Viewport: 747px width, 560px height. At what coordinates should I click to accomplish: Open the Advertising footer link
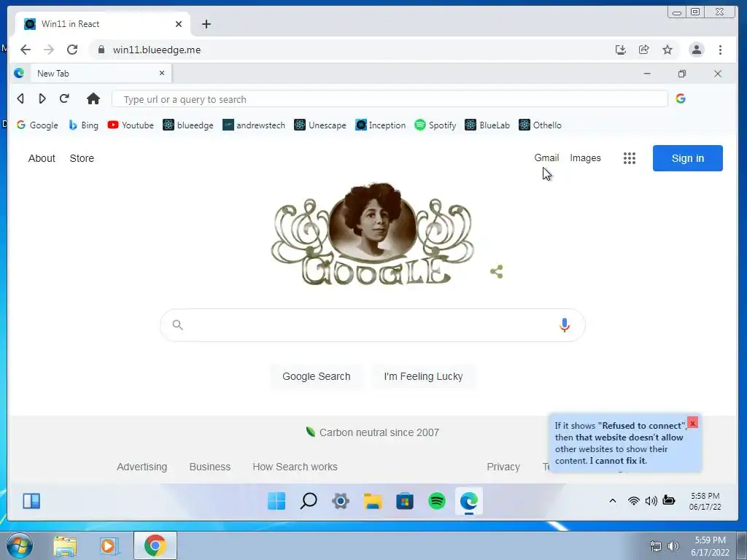tap(142, 467)
